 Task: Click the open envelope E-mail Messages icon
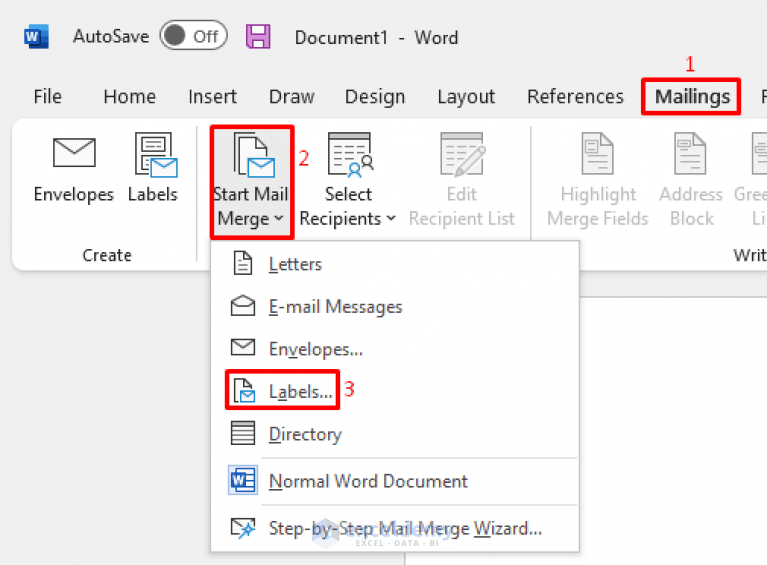pos(243,306)
